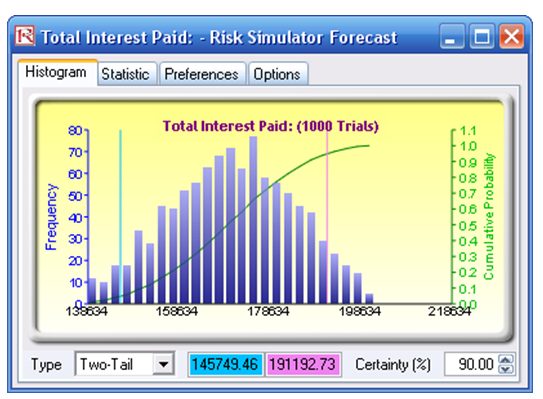The width and height of the screenshot is (543, 399).
Task: Expand the Two-Tail type dropdown arrow
Action: click(163, 364)
